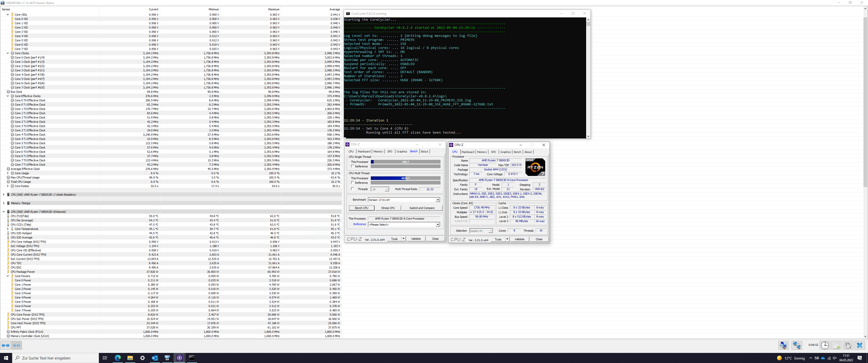Image resolution: width=868 pixels, height=363 pixels.
Task: Collapse the Core Effective Clocks group
Action: [x=8, y=96]
